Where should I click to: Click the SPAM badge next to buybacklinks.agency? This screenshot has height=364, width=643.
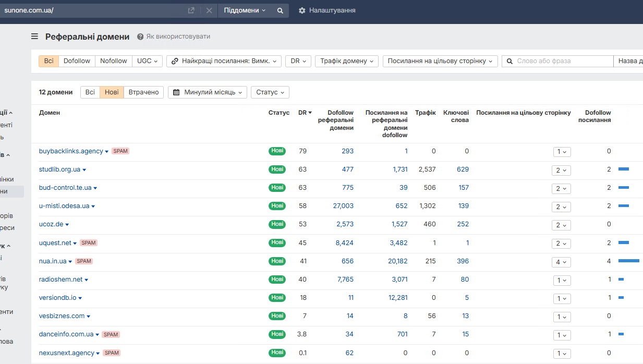[x=120, y=151]
